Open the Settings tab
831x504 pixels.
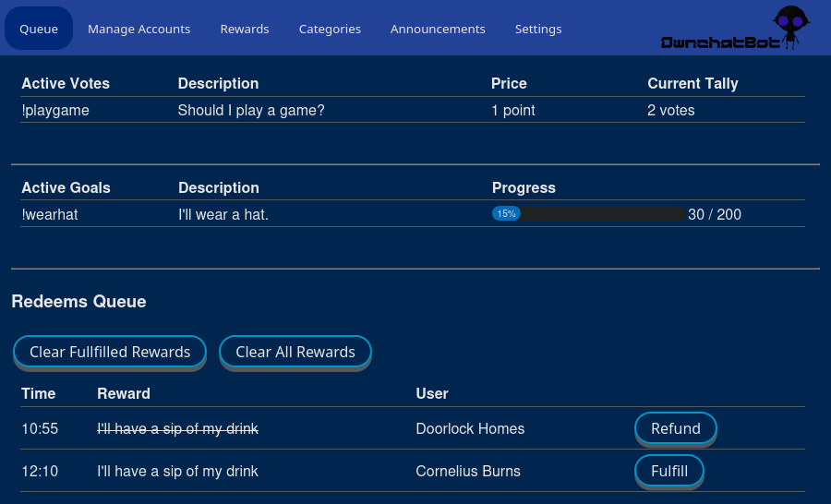pos(538,29)
